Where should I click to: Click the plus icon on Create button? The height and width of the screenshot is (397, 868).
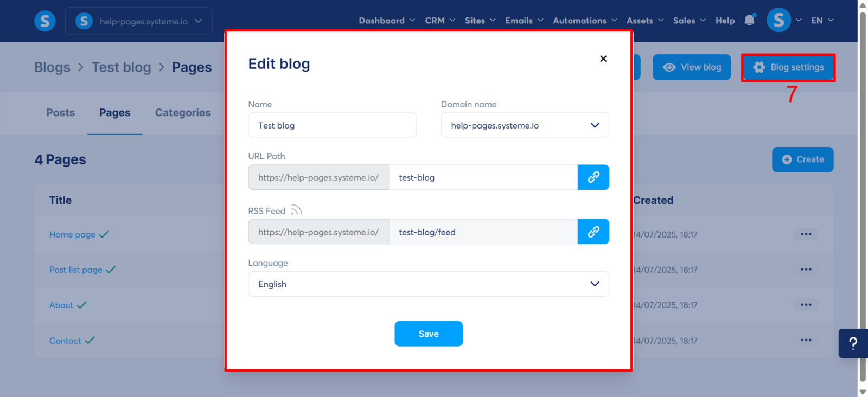coord(787,159)
